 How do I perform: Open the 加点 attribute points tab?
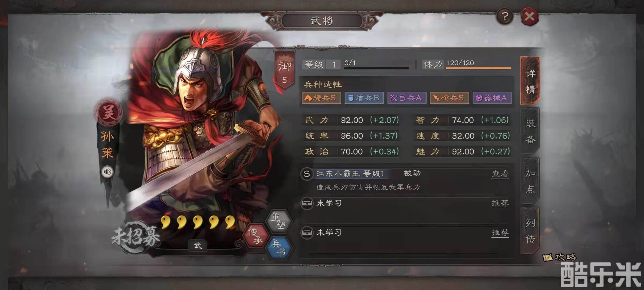pos(530,181)
